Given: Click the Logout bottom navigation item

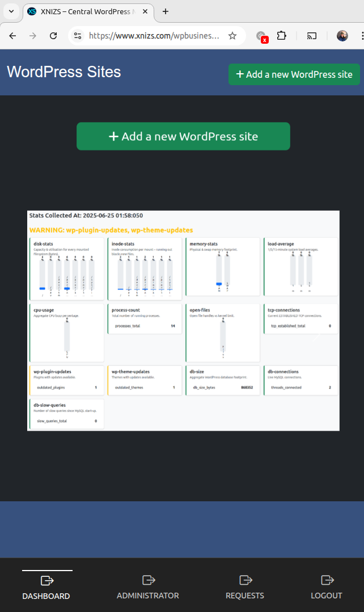Looking at the screenshot, I should point(327,587).
